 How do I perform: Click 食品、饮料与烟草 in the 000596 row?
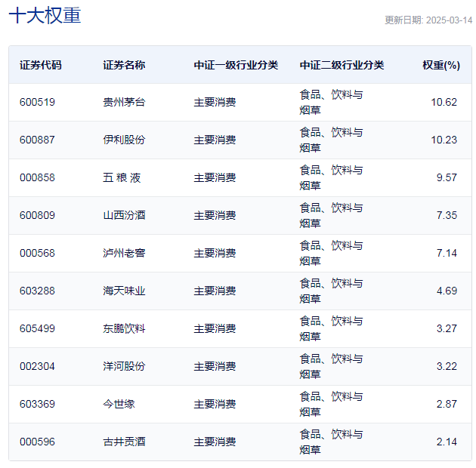click(x=331, y=442)
